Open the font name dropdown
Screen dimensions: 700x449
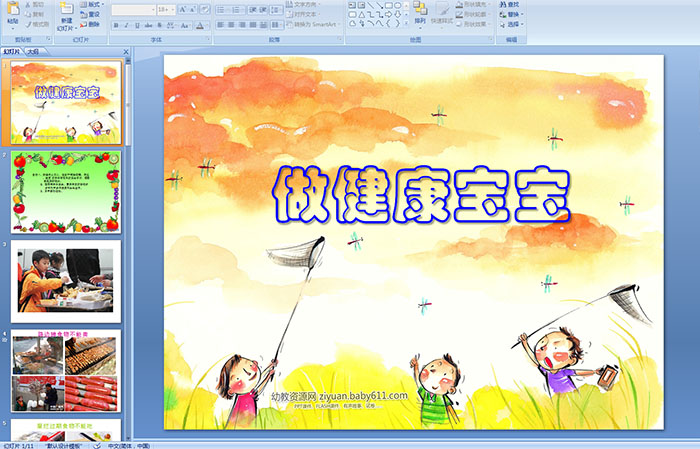point(153,9)
